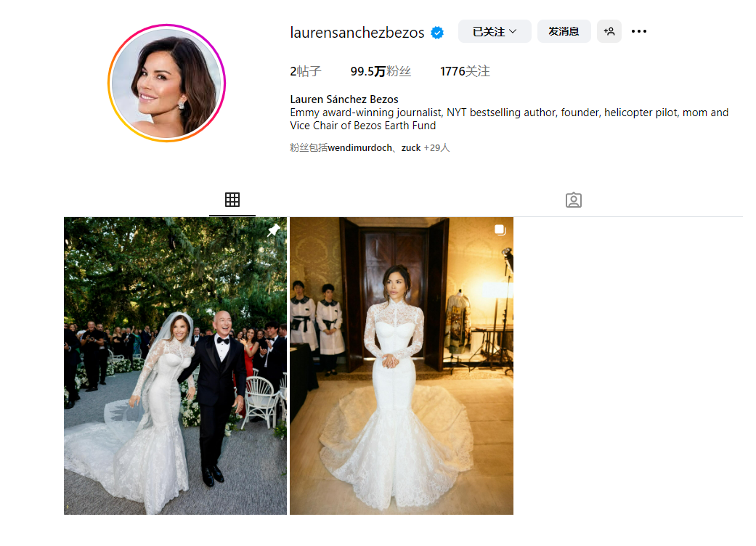Click the blue verified badge
Image resolution: width=756 pixels, height=546 pixels.
click(x=437, y=32)
